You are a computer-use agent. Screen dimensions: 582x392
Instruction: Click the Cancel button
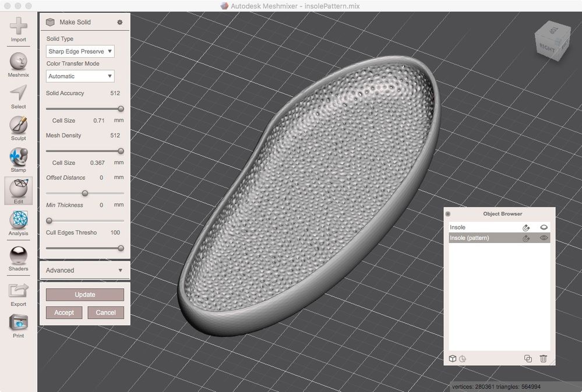pos(106,313)
